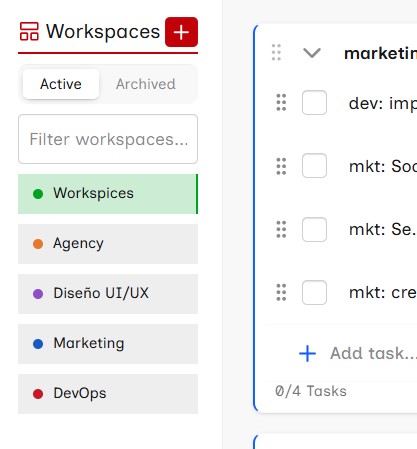417x449 pixels.
Task: Click the red add workspace plus button
Action: pyautogui.click(x=181, y=32)
